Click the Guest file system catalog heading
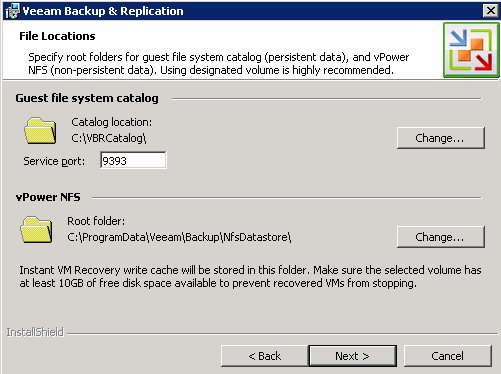501x374 pixels. pyautogui.click(x=87, y=98)
